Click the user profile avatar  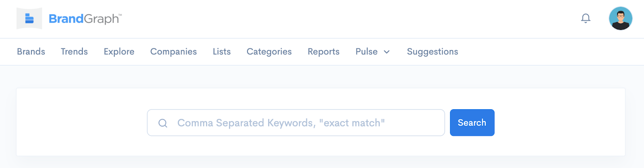621,19
